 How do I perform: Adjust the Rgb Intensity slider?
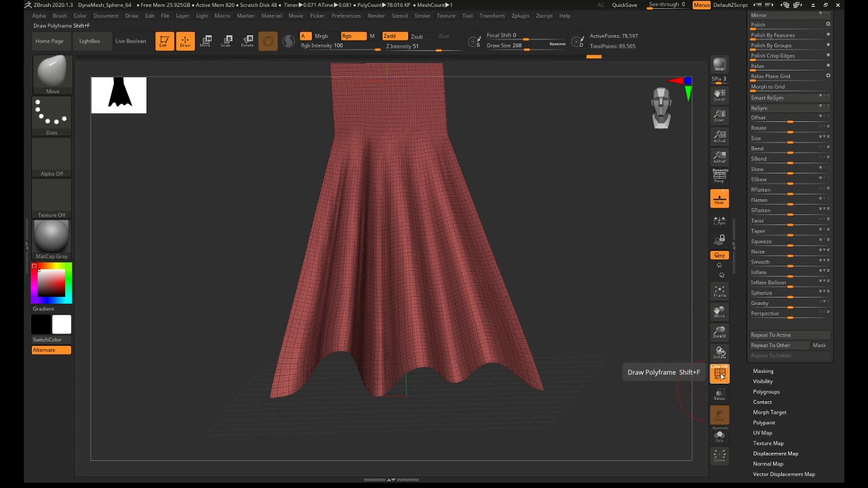340,46
